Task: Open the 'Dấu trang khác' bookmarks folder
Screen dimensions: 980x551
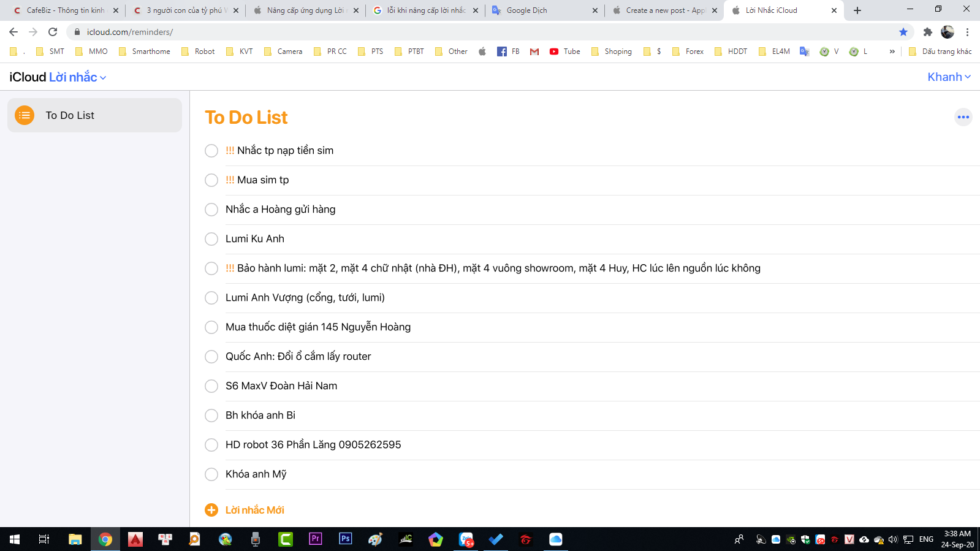Action: tap(940, 51)
